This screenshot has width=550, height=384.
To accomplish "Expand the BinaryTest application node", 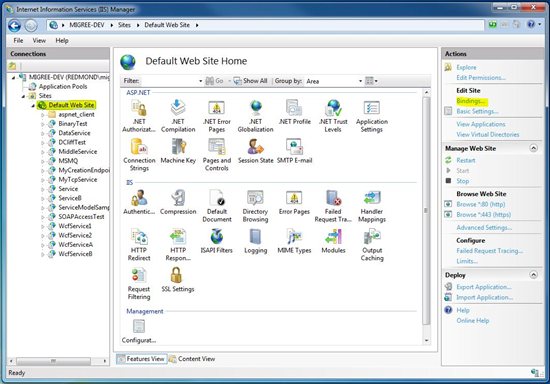I will pos(43,124).
